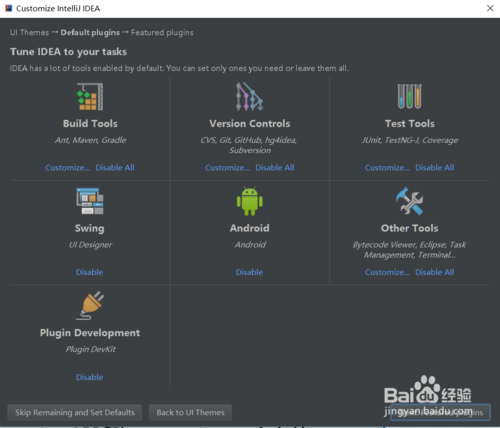Click the Version Controls branch icon
Screen dimensions: 500x428
point(250,96)
